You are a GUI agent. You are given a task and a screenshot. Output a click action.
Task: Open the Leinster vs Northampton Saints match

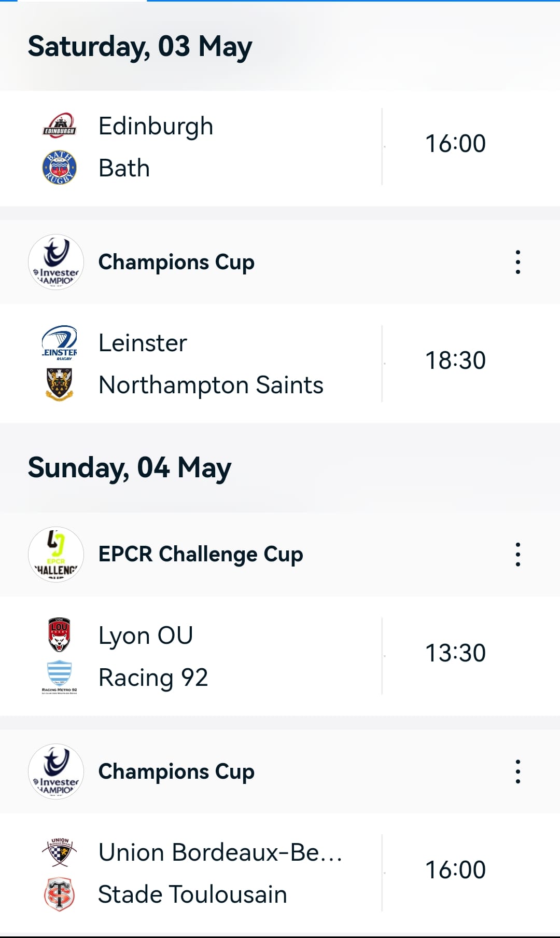click(x=280, y=364)
